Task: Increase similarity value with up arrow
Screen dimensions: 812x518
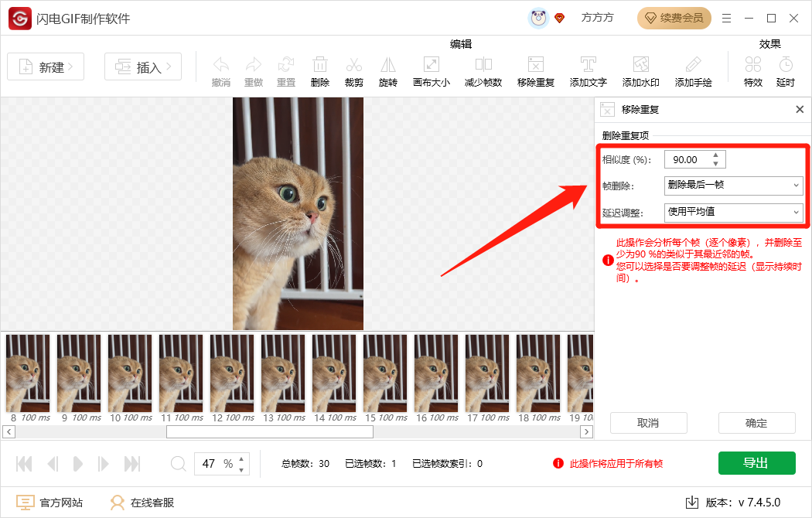Action: click(715, 155)
